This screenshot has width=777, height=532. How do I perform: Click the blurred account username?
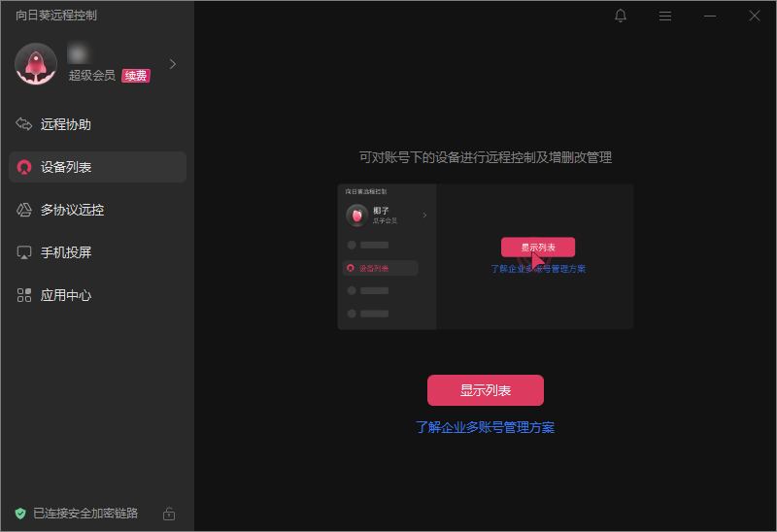pyautogui.click(x=79, y=53)
